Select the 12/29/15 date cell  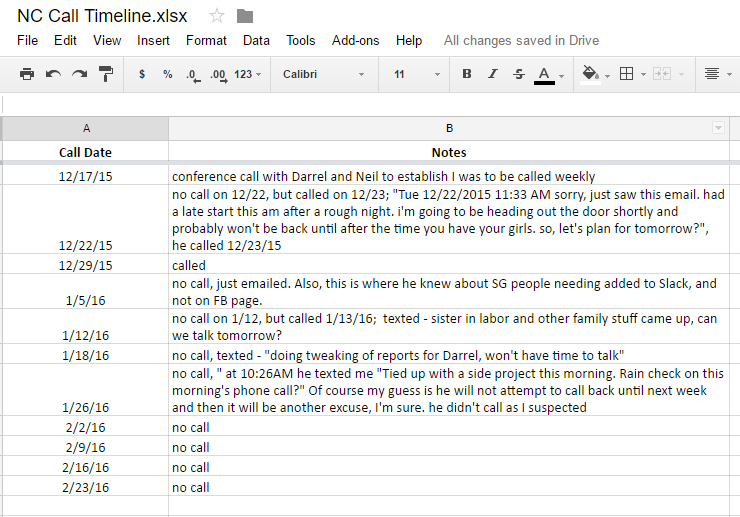(x=85, y=264)
